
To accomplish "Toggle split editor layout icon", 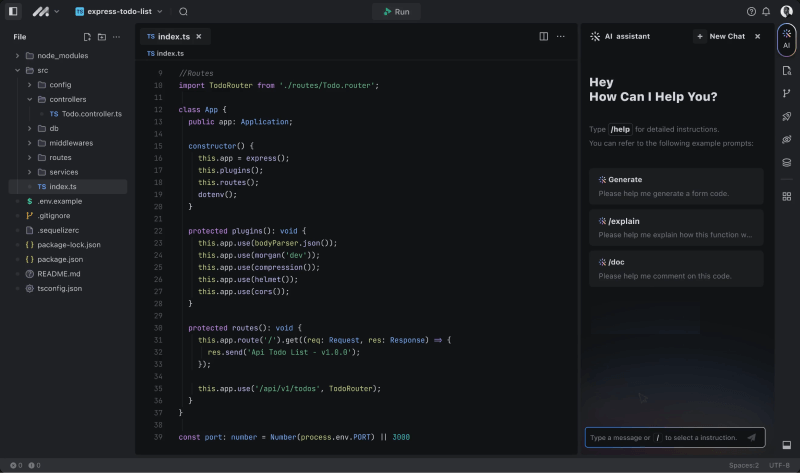I will [x=544, y=36].
